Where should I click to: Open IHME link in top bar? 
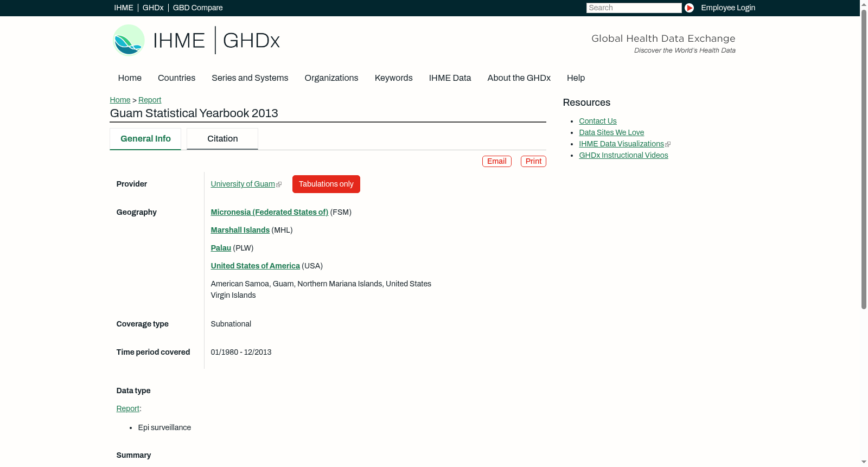pyautogui.click(x=124, y=8)
